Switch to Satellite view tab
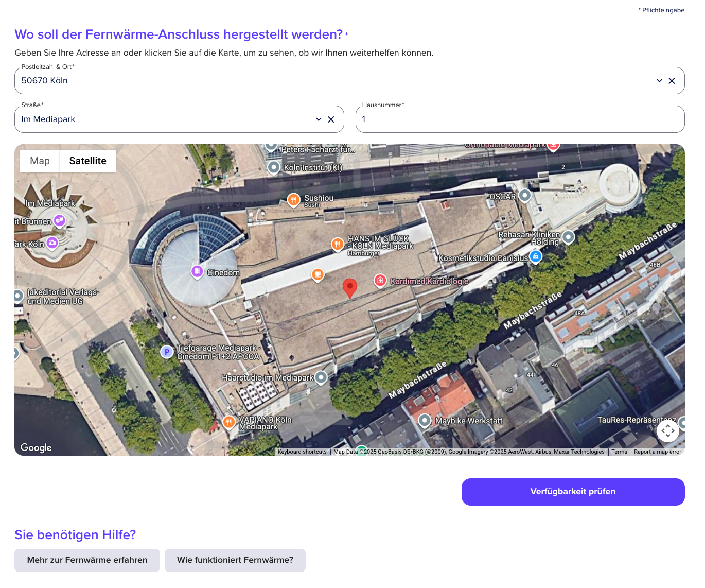 (87, 161)
